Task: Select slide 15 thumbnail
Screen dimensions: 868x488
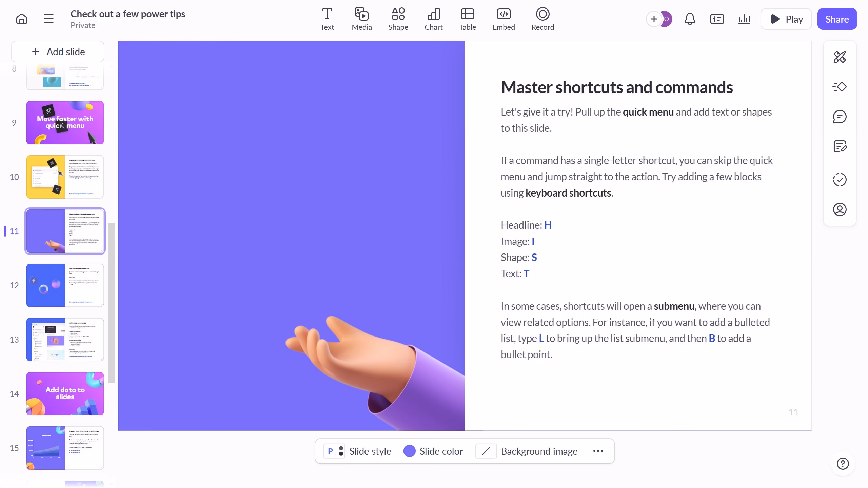Action: [65, 448]
